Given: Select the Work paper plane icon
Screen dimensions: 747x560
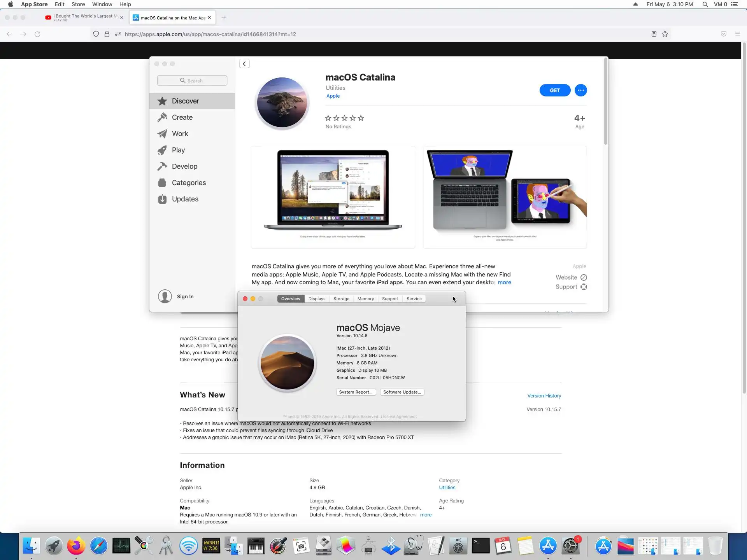Looking at the screenshot, I should pos(162,134).
